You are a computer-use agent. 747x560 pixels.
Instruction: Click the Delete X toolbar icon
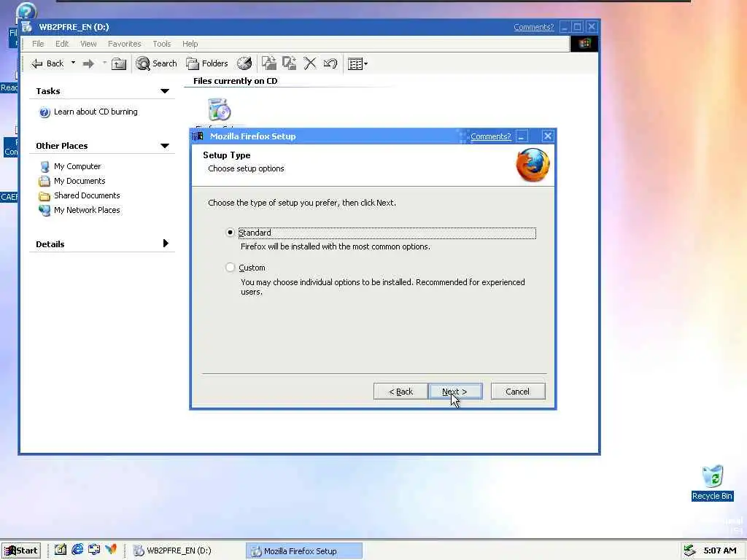[x=310, y=63]
